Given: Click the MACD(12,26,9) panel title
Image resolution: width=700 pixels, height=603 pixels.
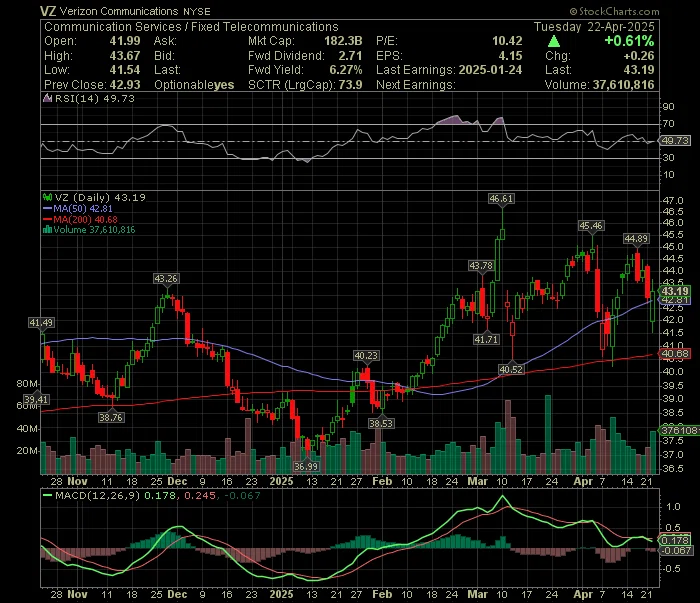Looking at the screenshot, I should coord(97,495).
